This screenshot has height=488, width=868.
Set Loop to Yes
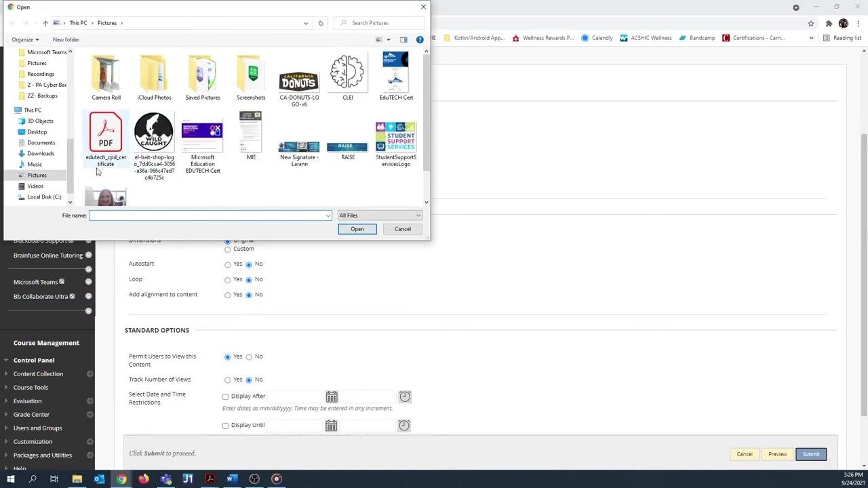(x=228, y=280)
